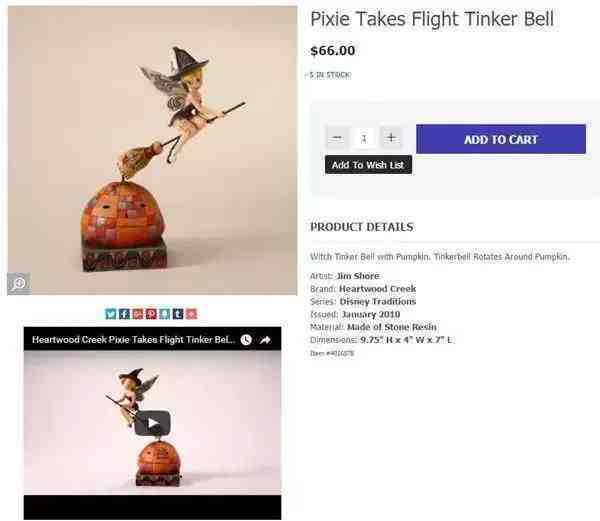Image resolution: width=600 pixels, height=521 pixels.
Task: Share product on Pinterest
Action: pos(151,314)
